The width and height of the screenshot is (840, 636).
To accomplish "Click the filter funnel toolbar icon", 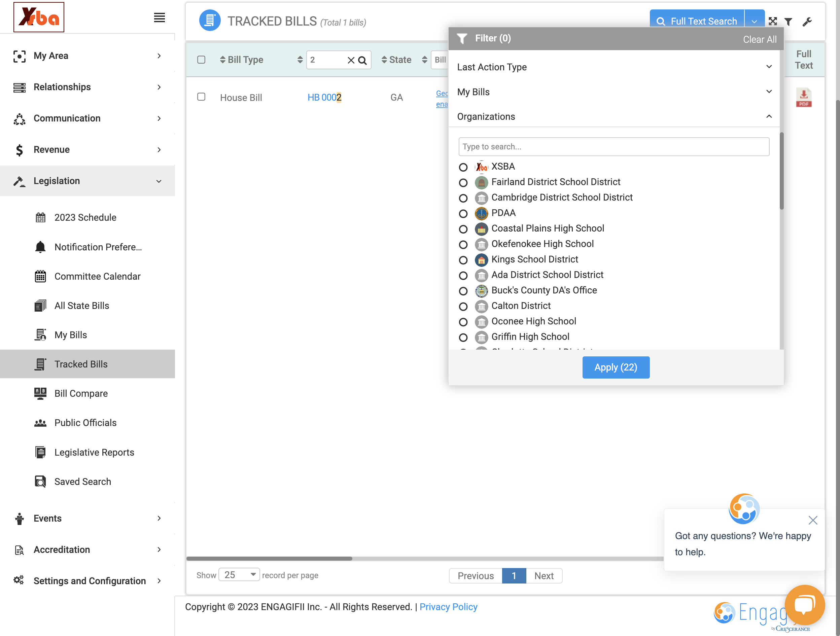I will click(789, 22).
